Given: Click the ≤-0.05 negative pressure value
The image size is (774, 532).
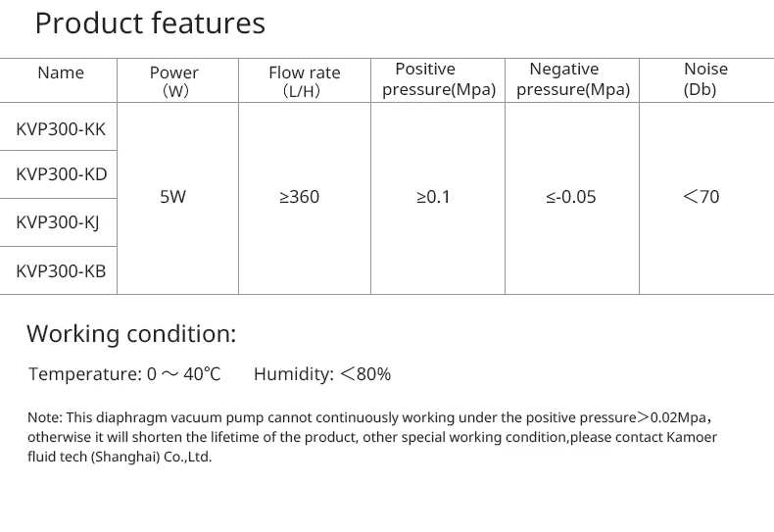Looking at the screenshot, I should click(570, 197).
